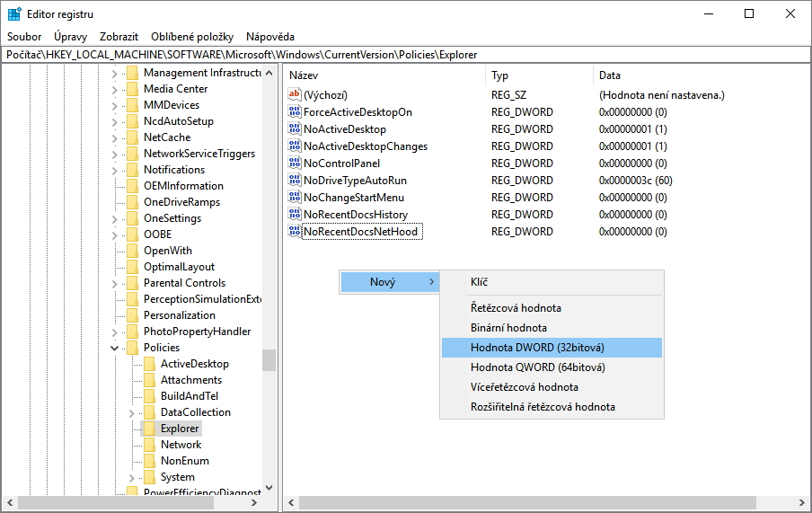This screenshot has width=812, height=513.
Task: Select the NoDriveTypeAutoRun value name
Action: [x=355, y=181]
